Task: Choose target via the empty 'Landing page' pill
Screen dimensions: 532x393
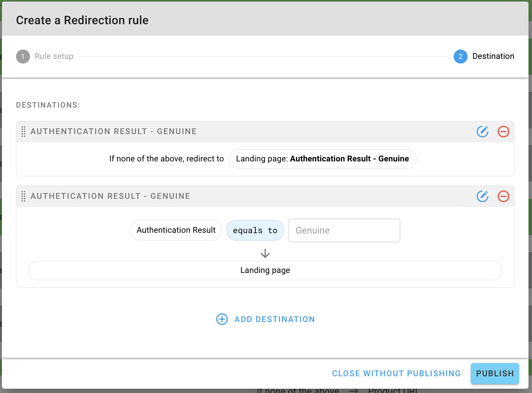Action: click(x=265, y=271)
